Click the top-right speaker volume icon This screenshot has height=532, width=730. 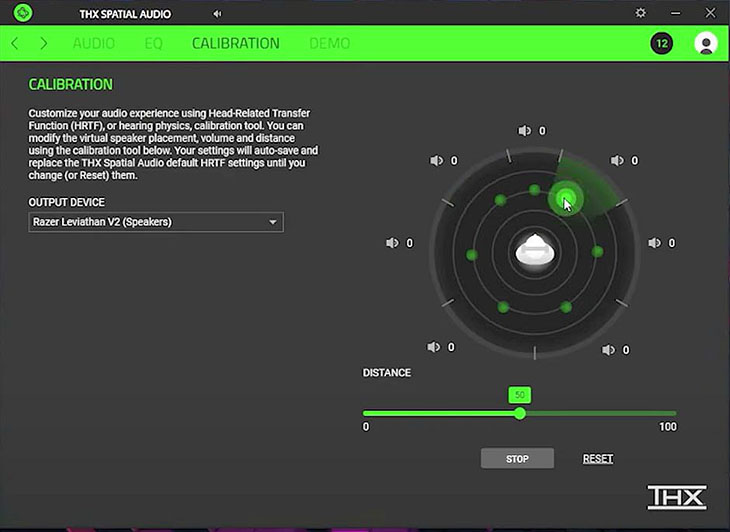tap(617, 161)
